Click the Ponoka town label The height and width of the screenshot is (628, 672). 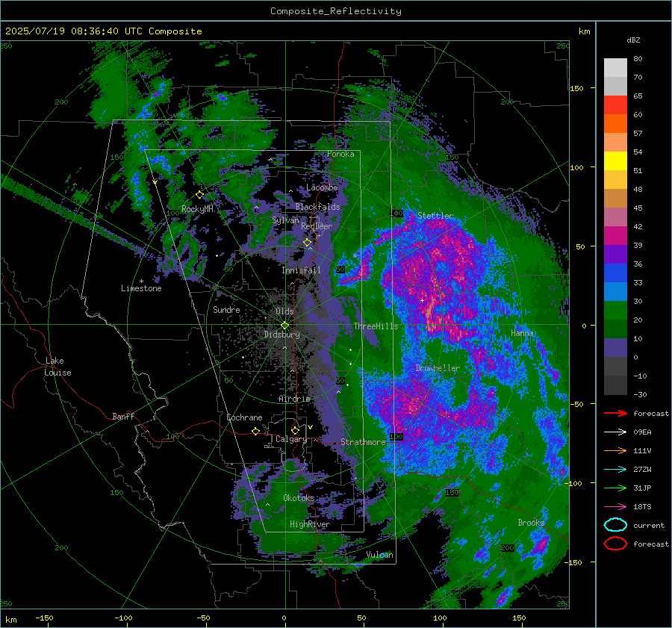pos(340,154)
